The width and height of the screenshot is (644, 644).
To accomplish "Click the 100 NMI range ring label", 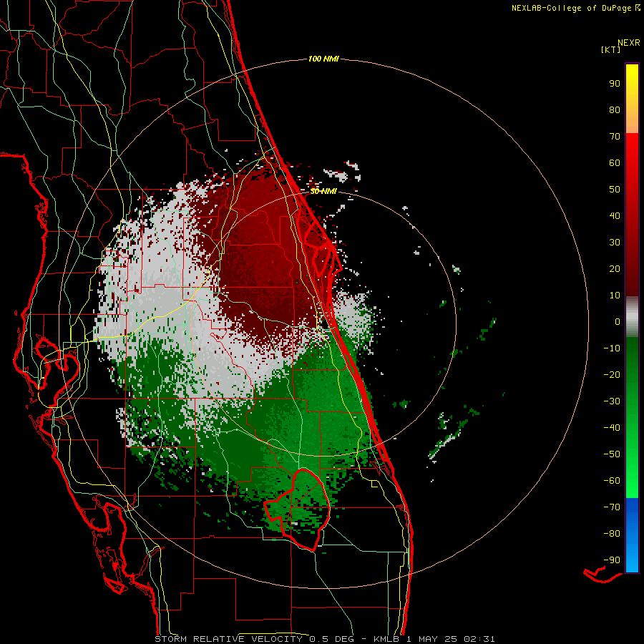I will coord(323,59).
